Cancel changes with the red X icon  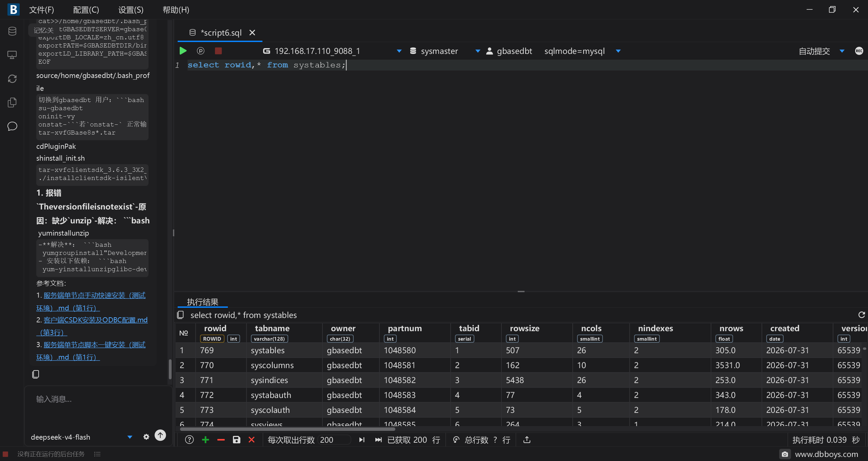click(x=252, y=440)
